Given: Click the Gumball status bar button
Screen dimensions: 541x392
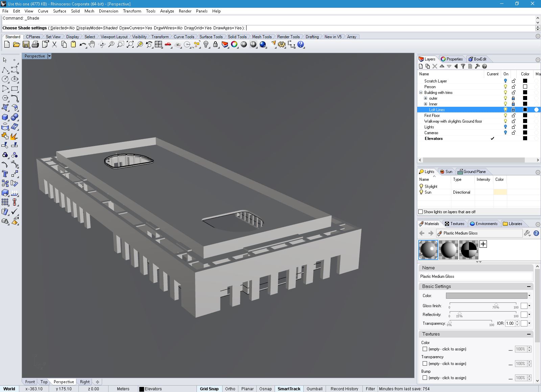Looking at the screenshot, I should (x=314, y=389).
